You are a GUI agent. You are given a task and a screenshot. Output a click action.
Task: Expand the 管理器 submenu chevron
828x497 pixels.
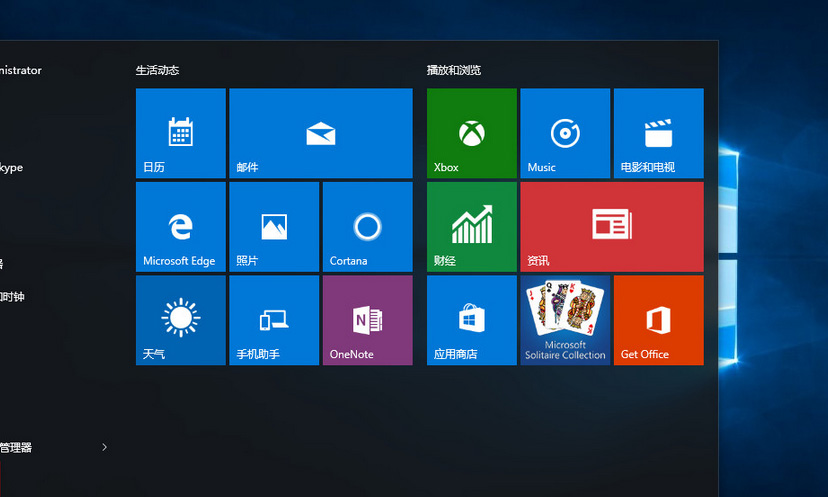pyautogui.click(x=105, y=447)
